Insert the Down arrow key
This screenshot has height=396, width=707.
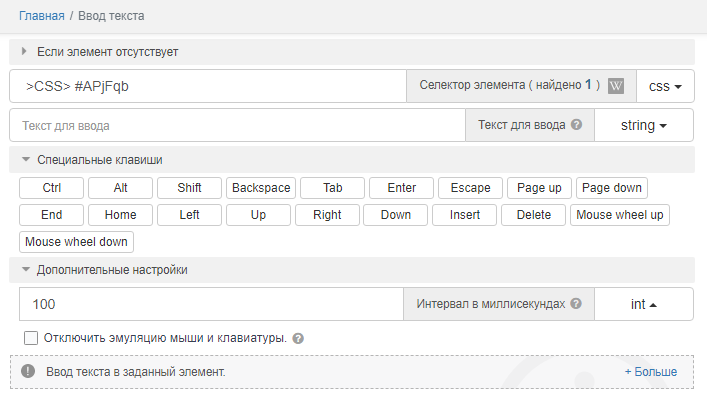(x=395, y=215)
